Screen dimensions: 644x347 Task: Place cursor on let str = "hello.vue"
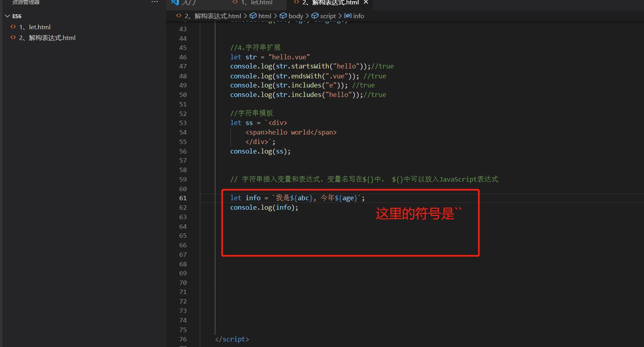[x=270, y=57]
